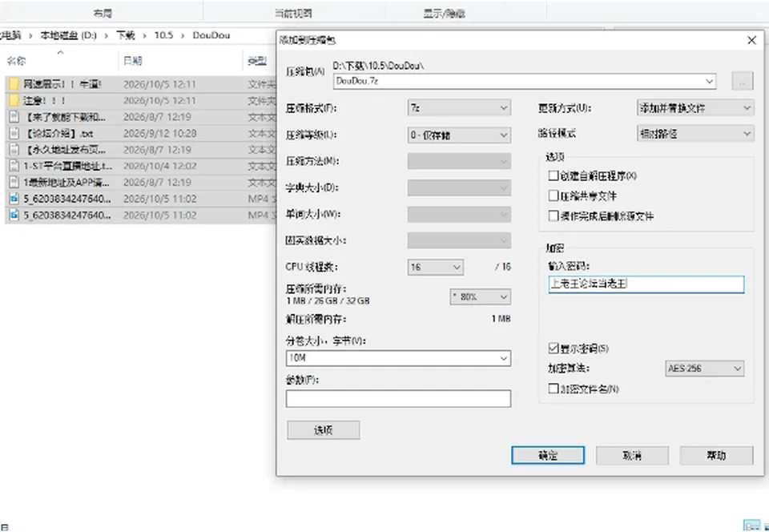
Task: Click the first MP4 video file icon
Action: click(x=14, y=199)
